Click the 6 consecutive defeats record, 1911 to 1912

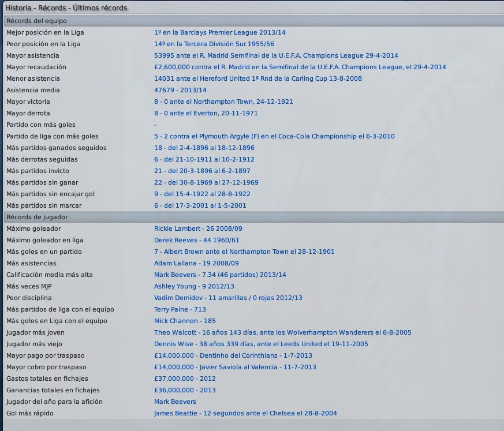[204, 160]
